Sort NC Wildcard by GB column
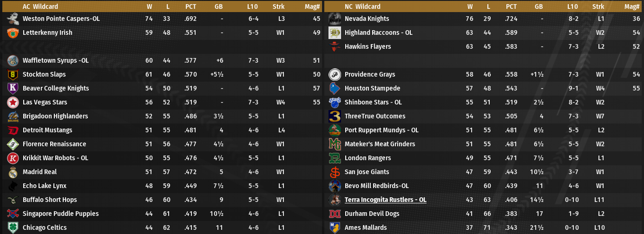 [x=539, y=6]
